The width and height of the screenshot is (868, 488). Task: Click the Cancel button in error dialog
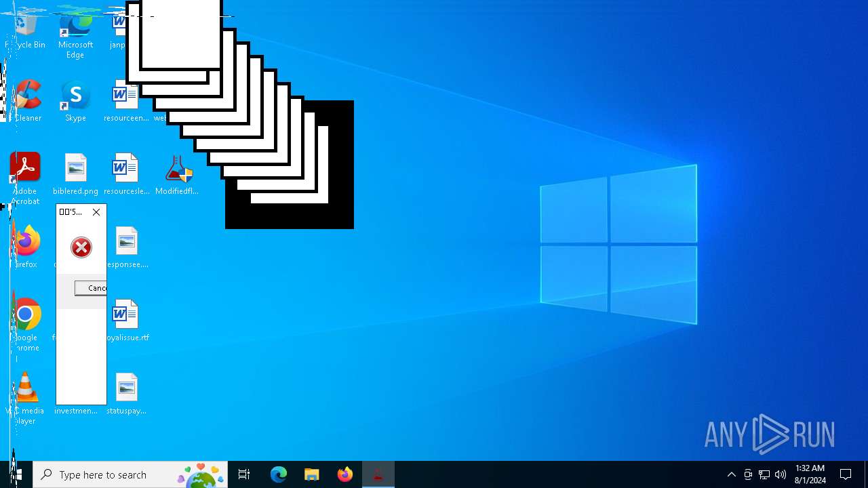click(x=91, y=288)
